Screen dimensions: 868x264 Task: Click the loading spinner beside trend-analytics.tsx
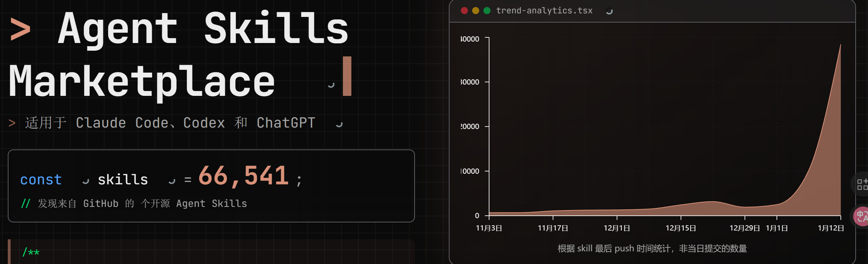(609, 11)
